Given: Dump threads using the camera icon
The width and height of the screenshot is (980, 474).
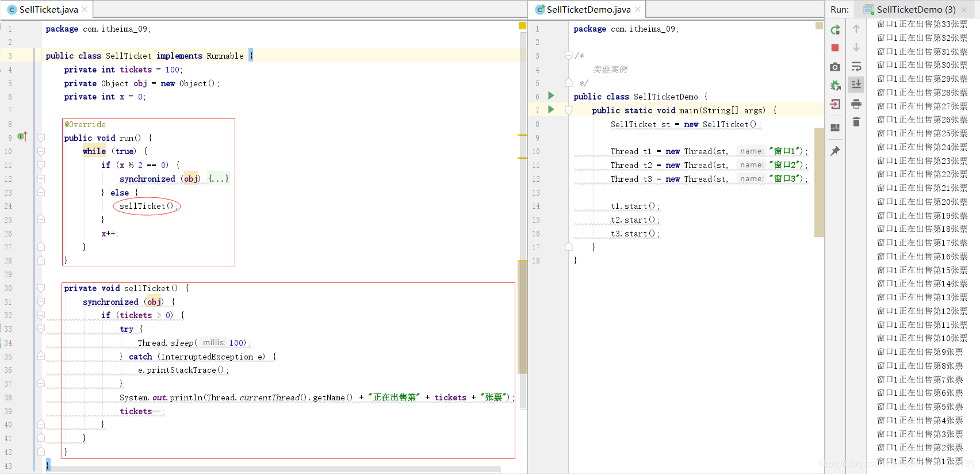Looking at the screenshot, I should tap(835, 67).
